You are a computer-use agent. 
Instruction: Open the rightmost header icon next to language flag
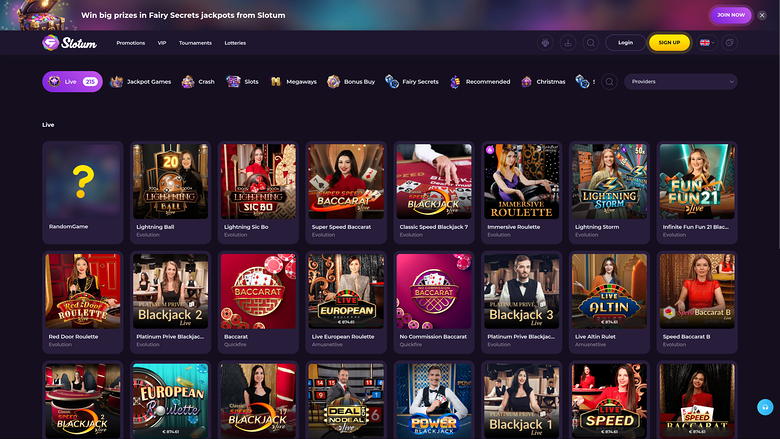[x=729, y=43]
